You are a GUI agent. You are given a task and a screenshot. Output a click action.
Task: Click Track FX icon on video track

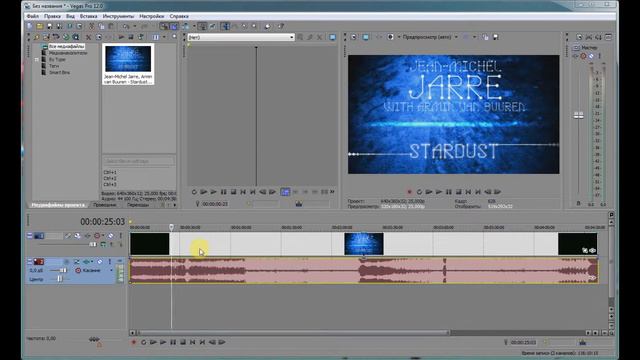[87, 236]
